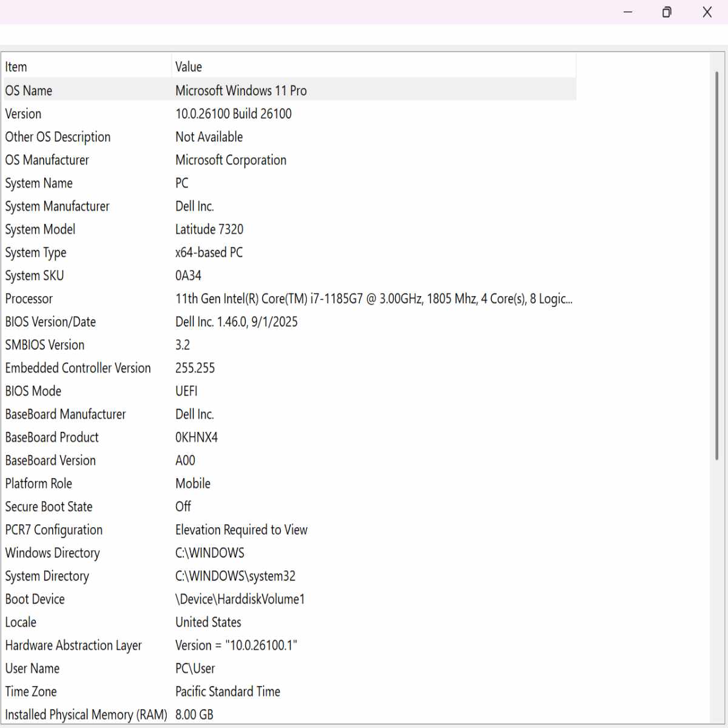Image resolution: width=728 pixels, height=728 pixels.
Task: Select the Microsoft Windows 11 Pro value
Action: [241, 90]
